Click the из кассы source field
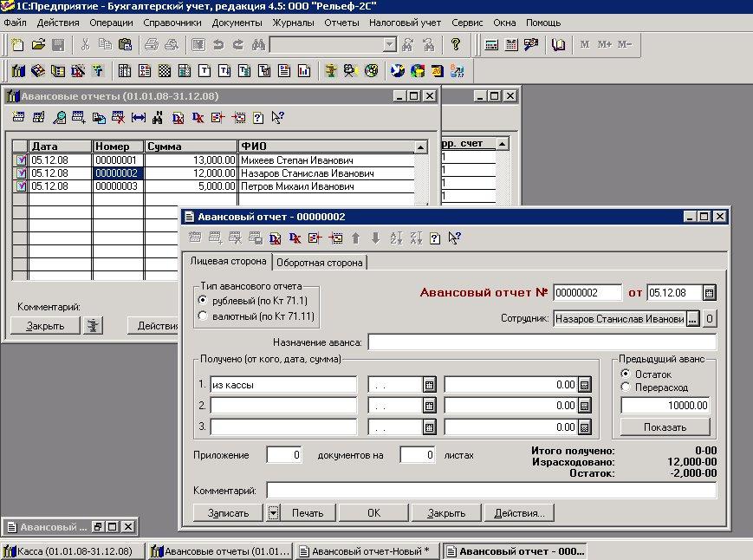Viewport: 753px width, 560px height. point(283,385)
